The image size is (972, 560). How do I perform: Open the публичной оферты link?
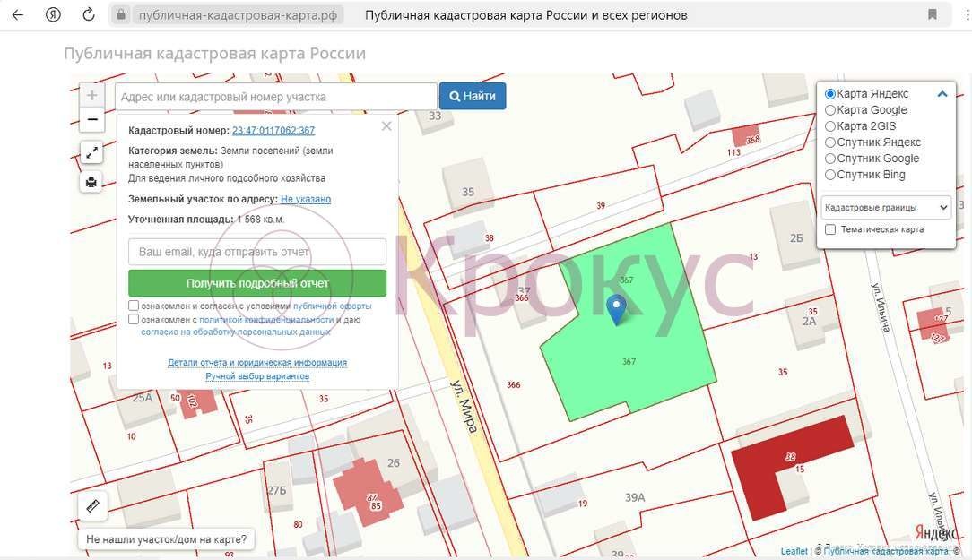tap(333, 306)
